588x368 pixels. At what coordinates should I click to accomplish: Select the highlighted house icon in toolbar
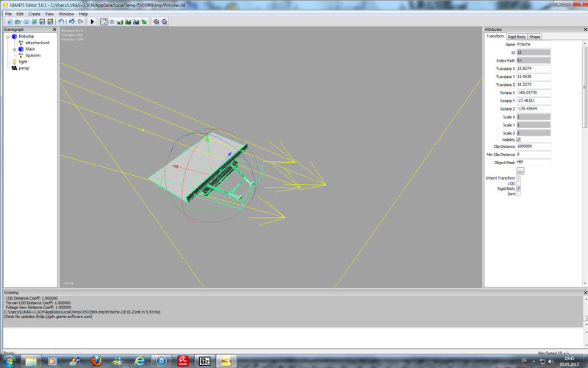pyautogui.click(x=104, y=22)
